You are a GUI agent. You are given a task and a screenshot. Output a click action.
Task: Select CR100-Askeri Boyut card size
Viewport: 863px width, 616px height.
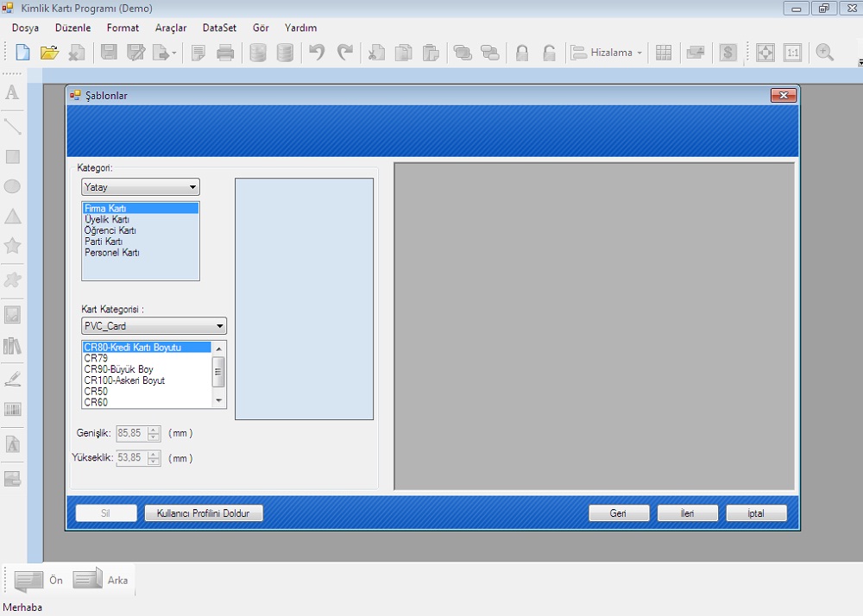[x=147, y=380]
